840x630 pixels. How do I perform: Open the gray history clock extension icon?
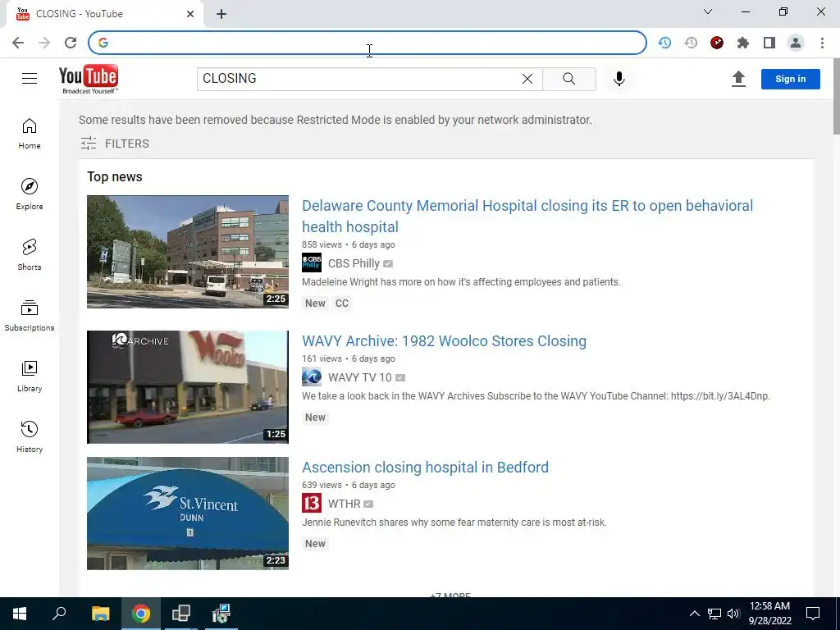click(x=691, y=43)
